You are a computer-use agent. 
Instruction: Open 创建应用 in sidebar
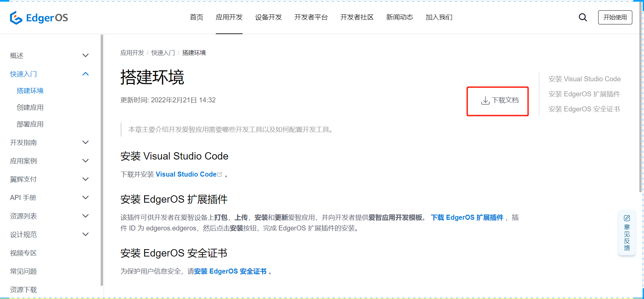30,107
